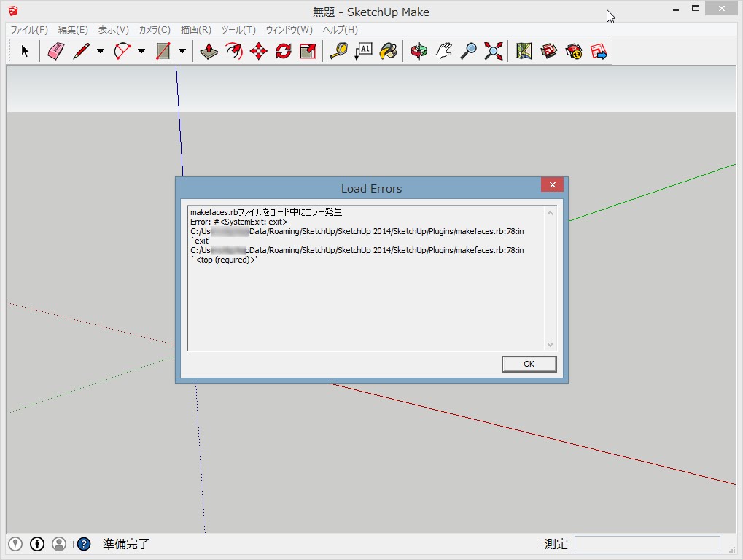Open the ツール(T) menu
Screen dimensions: 743x560
coord(238,29)
